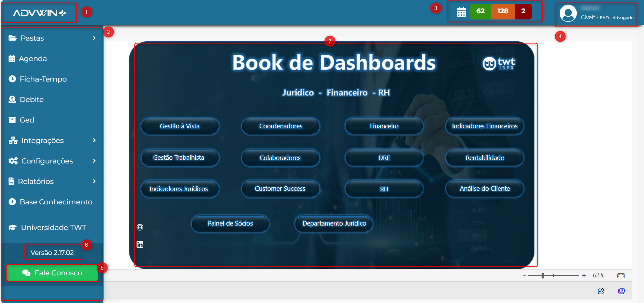This screenshot has height=303, width=644.
Task: Click the Relatórios document icon
Action: coord(12,181)
